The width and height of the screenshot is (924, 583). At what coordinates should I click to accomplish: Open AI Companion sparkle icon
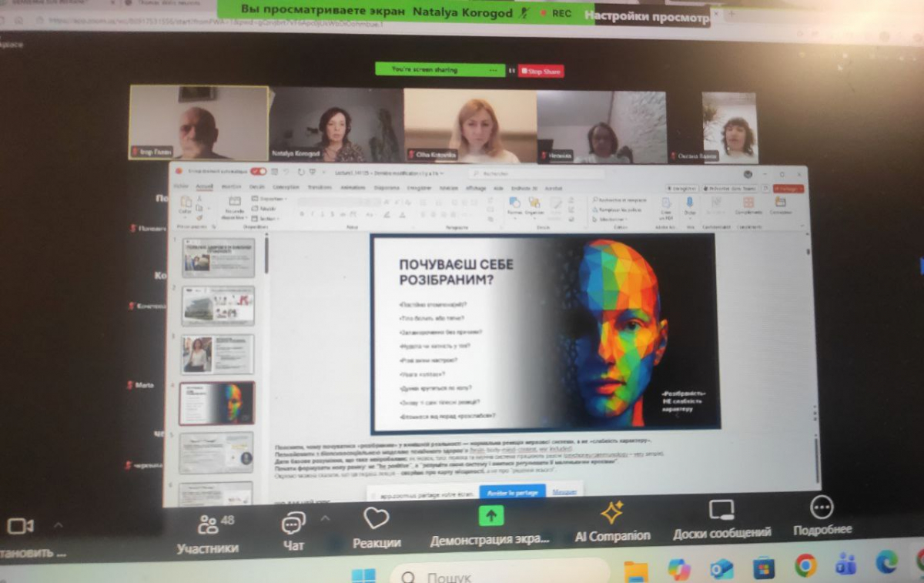pos(612,512)
